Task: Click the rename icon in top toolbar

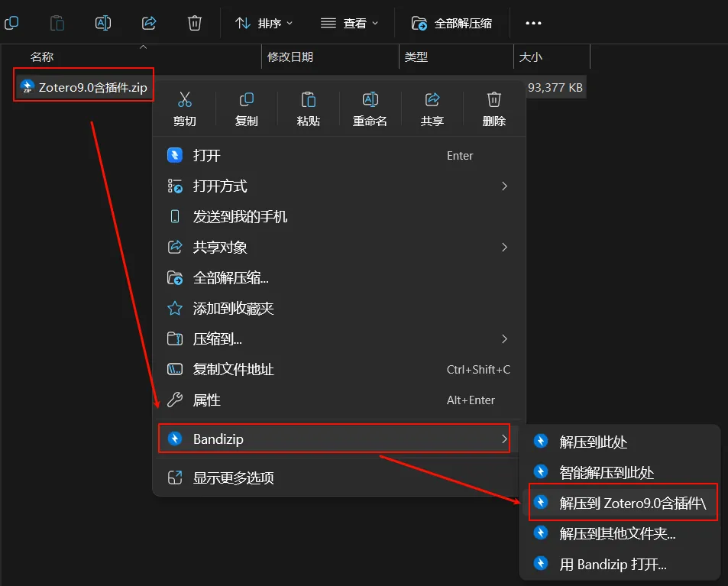Action: (x=102, y=23)
